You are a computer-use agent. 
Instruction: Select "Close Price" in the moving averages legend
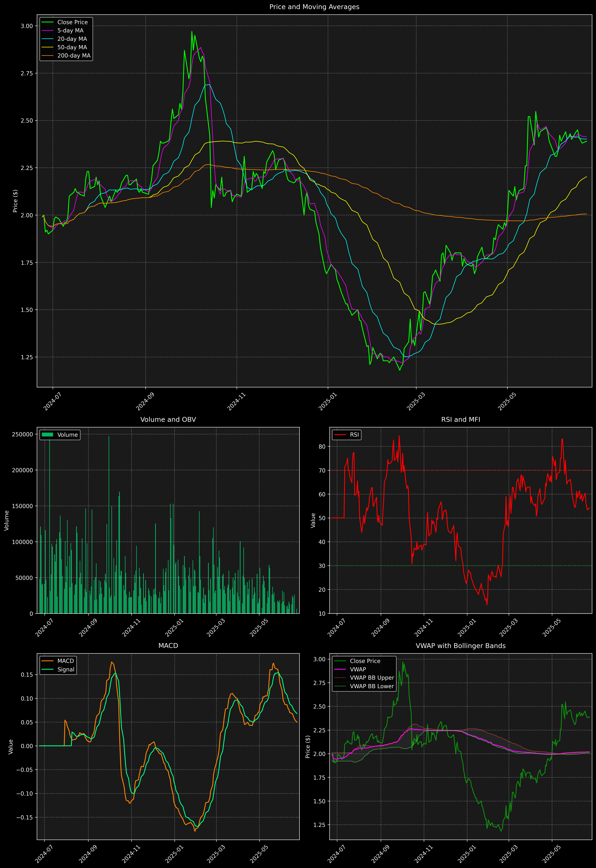click(72, 22)
